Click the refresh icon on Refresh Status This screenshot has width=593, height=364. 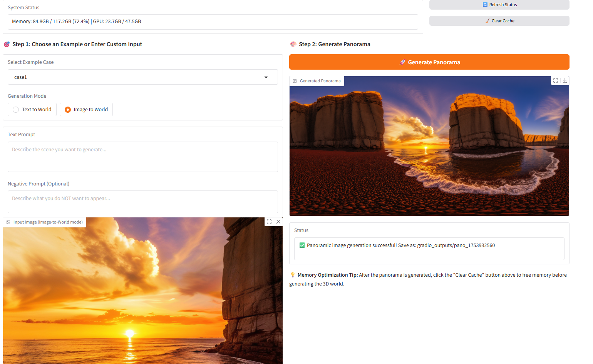click(x=485, y=5)
